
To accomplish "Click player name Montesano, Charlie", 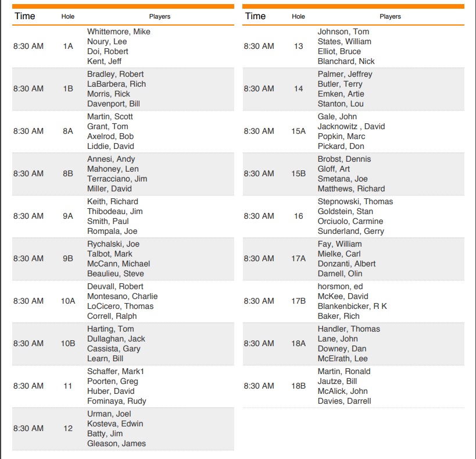I will click(x=122, y=296).
